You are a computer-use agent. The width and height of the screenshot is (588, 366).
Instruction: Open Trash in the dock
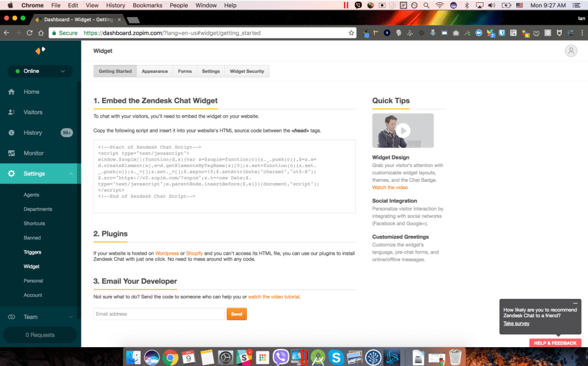[x=455, y=357]
